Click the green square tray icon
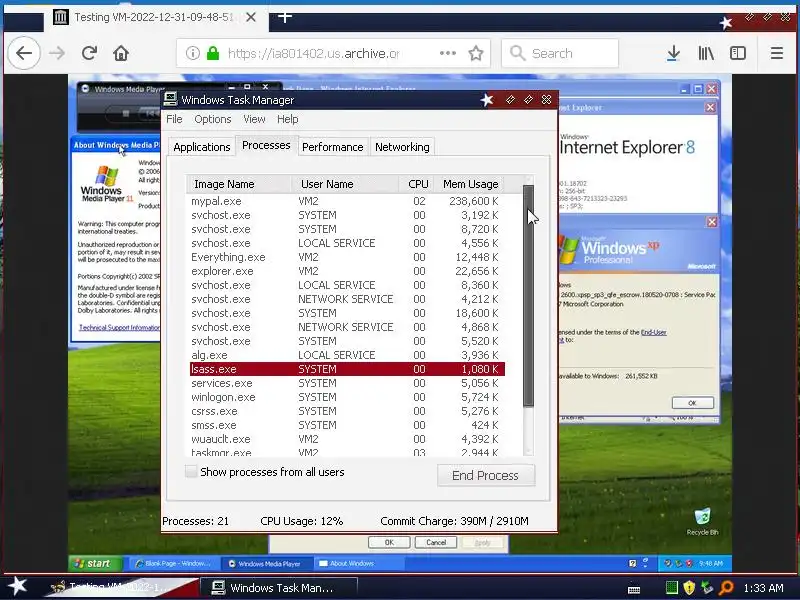 (x=672, y=588)
